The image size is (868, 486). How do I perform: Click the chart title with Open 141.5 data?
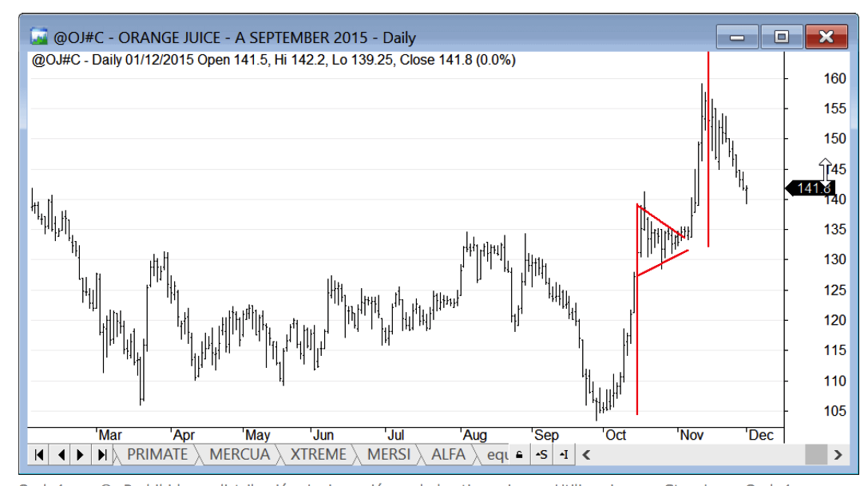(x=273, y=60)
